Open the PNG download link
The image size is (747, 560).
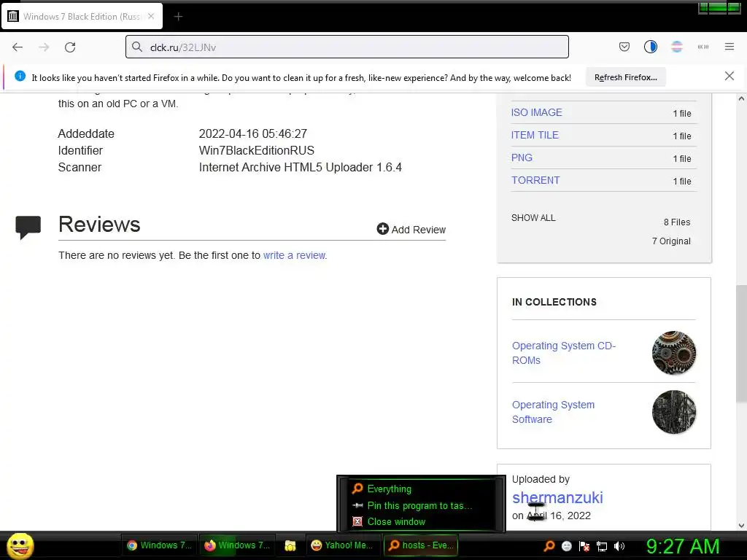point(522,157)
